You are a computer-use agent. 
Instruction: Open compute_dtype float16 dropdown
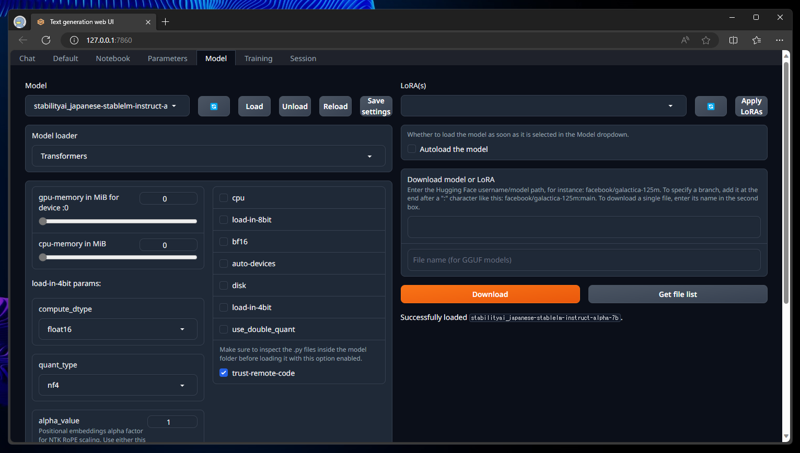coord(118,329)
